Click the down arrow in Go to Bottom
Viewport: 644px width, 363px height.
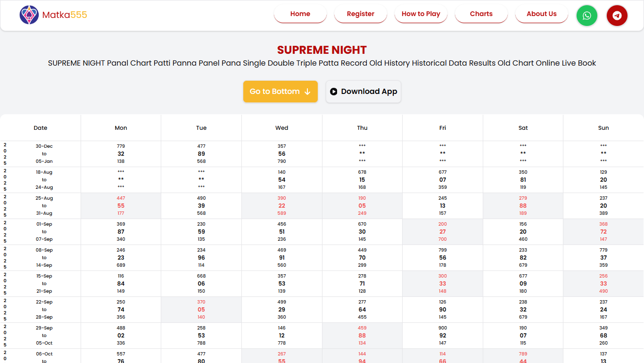[x=307, y=92]
